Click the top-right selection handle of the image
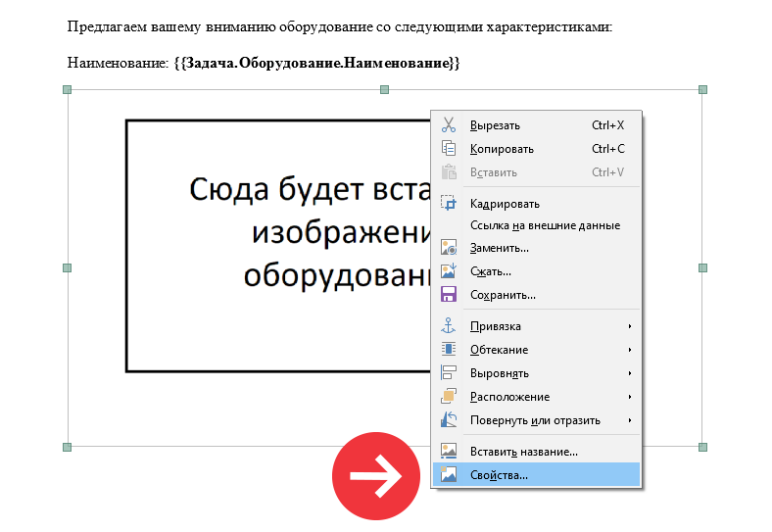Screen dimensions: 772x532 tap(702, 90)
